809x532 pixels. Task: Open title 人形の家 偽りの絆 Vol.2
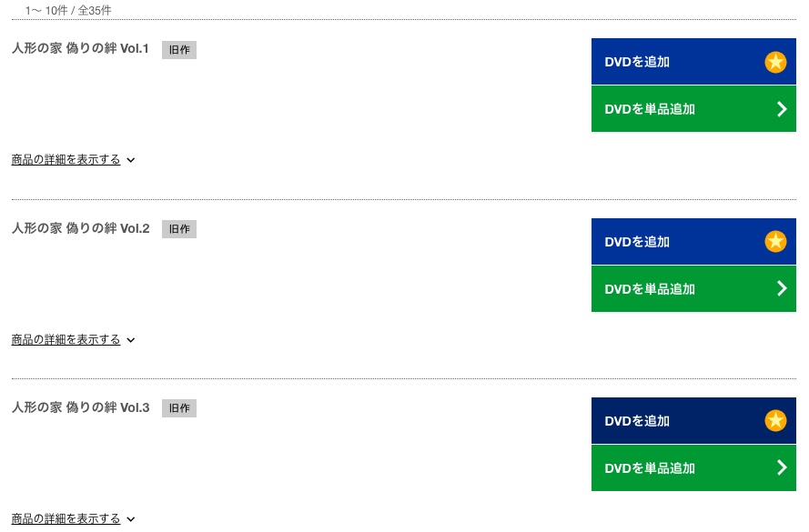[80, 228]
